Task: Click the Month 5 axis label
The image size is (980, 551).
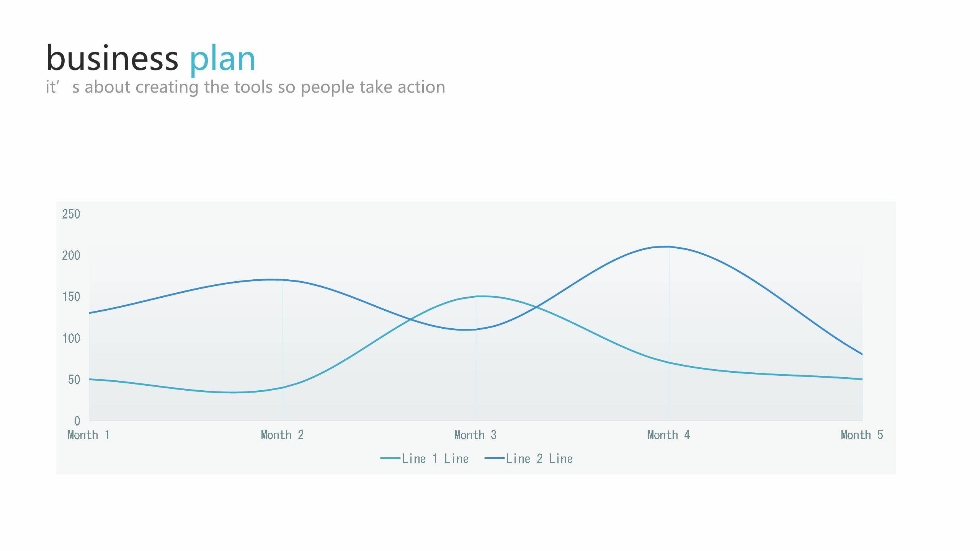Action: tap(862, 435)
